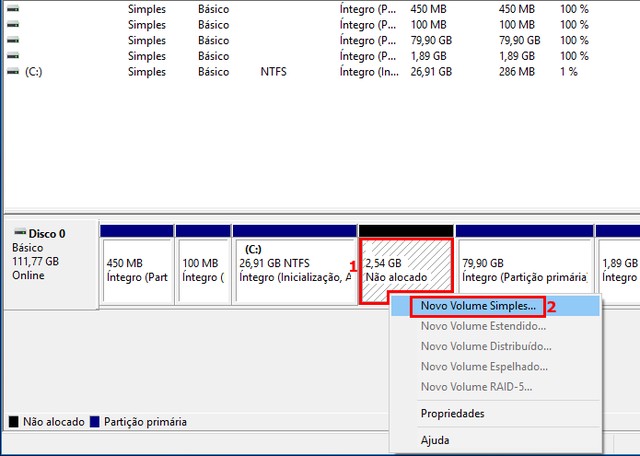640x456 pixels.
Task: Click the blue Partição primária legend swatch
Action: click(95, 422)
